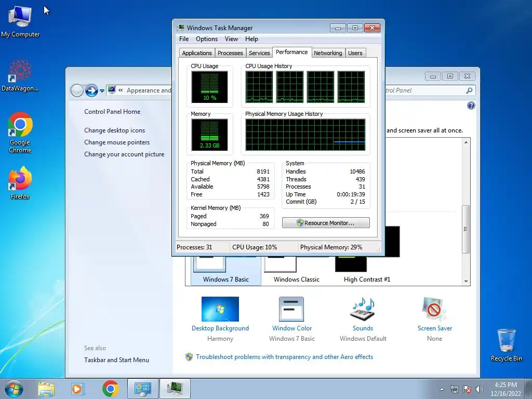
Task: Click the address bar location icon
Action: 112,90
